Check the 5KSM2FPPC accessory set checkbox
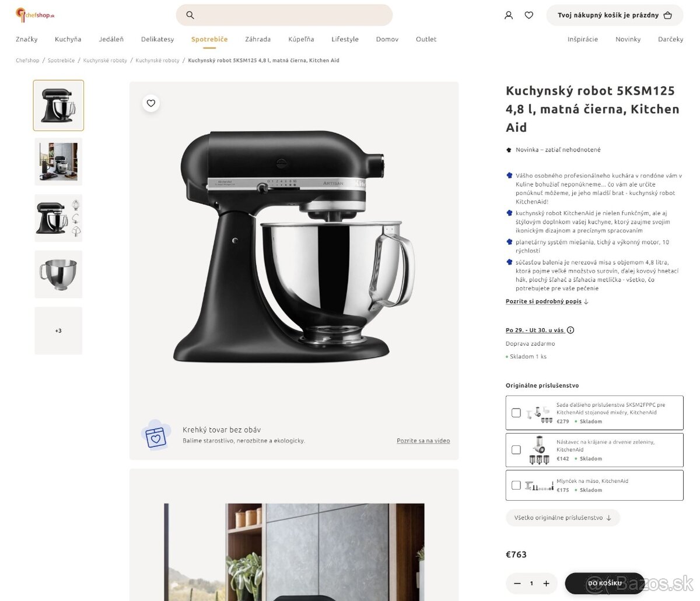This screenshot has width=700, height=601. [516, 413]
